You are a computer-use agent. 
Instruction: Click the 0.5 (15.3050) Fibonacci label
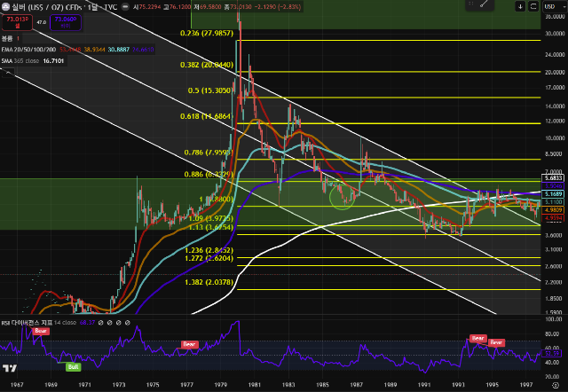pyautogui.click(x=209, y=90)
